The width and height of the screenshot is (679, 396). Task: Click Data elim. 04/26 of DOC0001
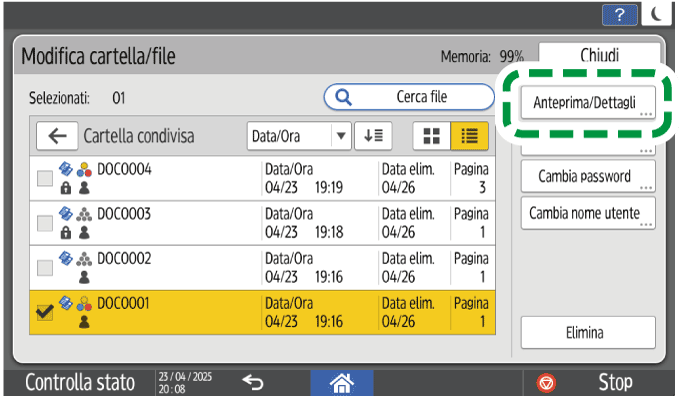pos(408,312)
